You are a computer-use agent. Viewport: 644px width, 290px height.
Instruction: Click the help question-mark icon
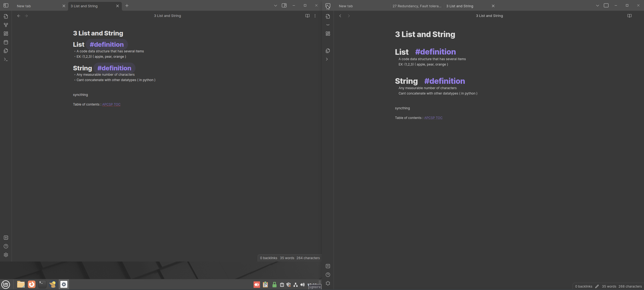pyautogui.click(x=6, y=246)
